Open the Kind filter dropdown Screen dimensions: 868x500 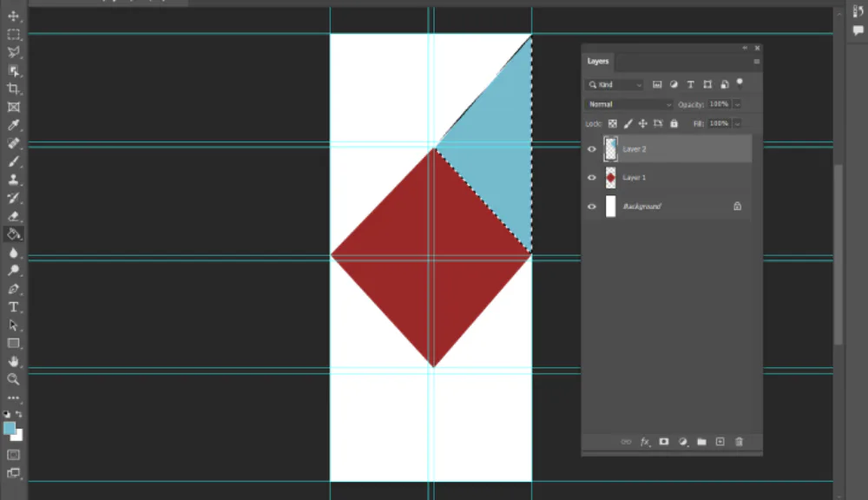(615, 85)
